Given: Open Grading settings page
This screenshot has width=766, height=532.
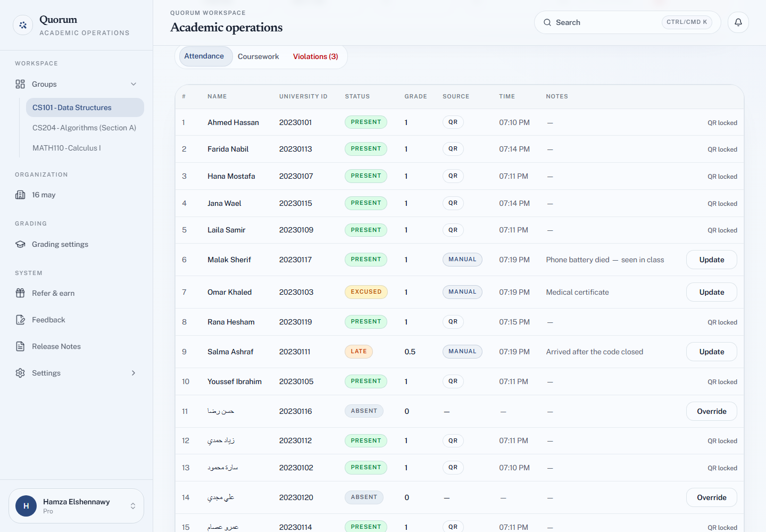Looking at the screenshot, I should [77, 244].
